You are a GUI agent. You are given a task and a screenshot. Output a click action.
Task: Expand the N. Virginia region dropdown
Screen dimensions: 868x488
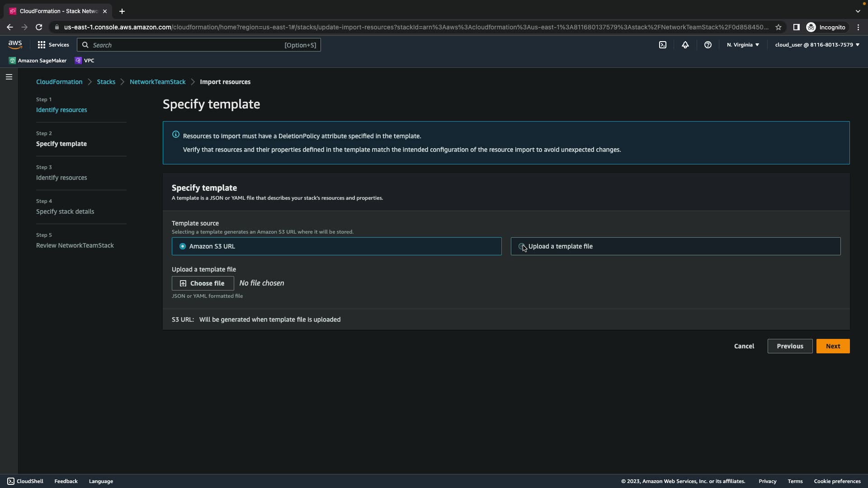pos(743,45)
